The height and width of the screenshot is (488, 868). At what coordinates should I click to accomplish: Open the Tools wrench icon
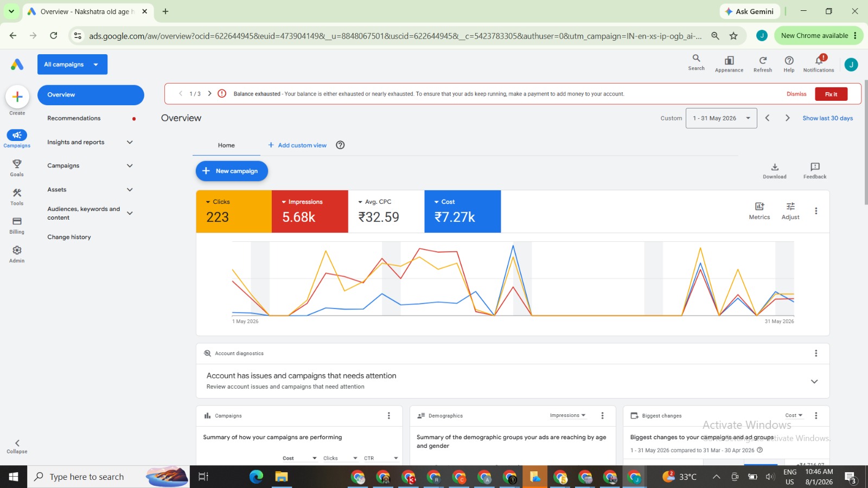pos(17,193)
